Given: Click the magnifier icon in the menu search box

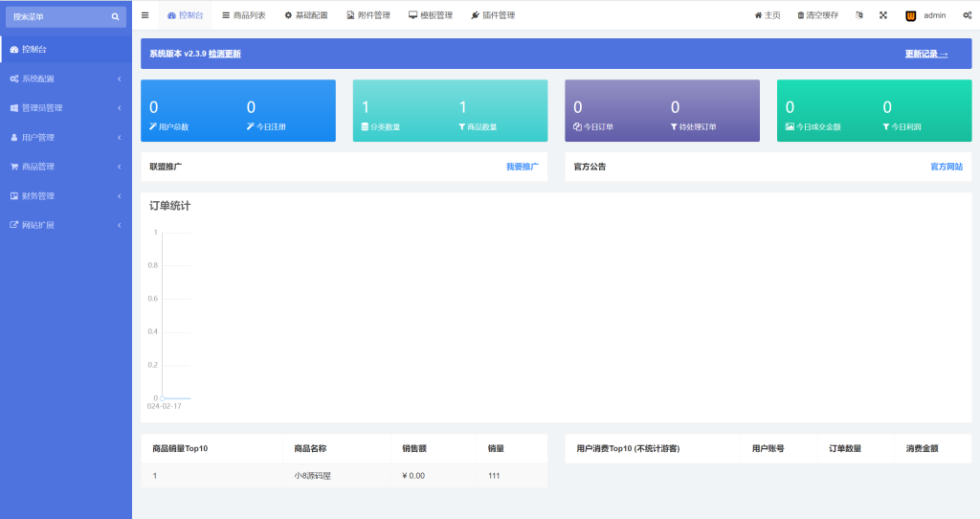Looking at the screenshot, I should tap(115, 17).
